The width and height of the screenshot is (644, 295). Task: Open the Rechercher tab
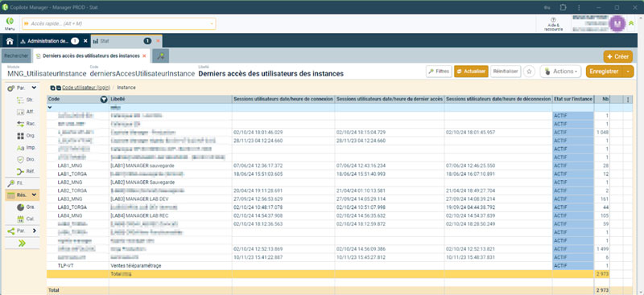click(16, 55)
